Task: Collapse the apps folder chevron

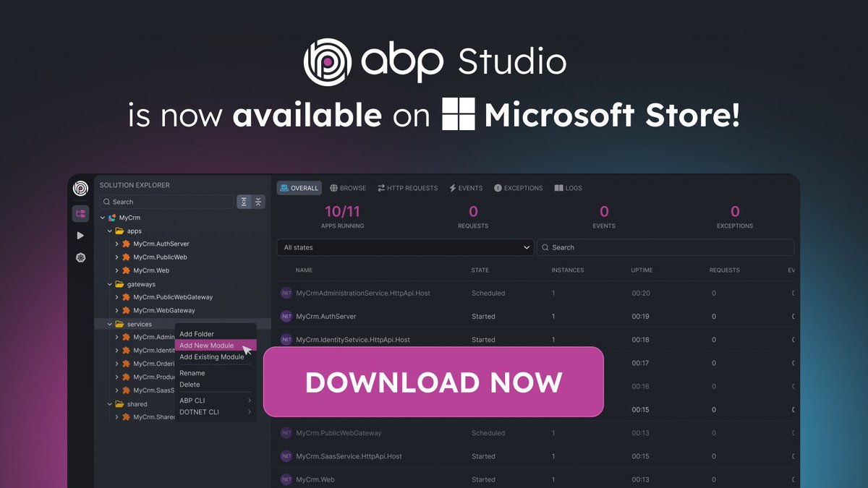Action: click(110, 231)
